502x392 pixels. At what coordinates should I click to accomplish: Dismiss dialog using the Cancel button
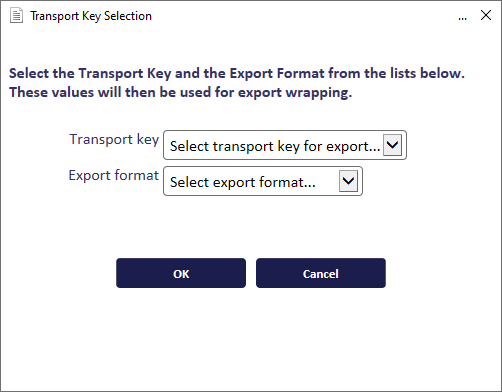point(321,273)
